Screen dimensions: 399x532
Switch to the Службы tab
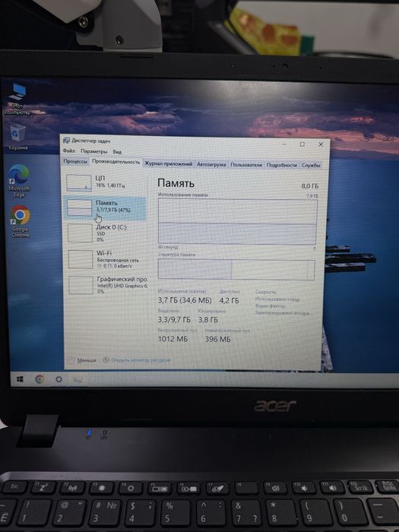tap(311, 165)
